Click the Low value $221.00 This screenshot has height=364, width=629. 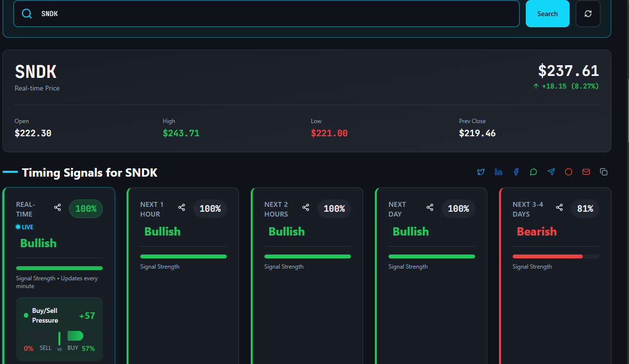[329, 133]
